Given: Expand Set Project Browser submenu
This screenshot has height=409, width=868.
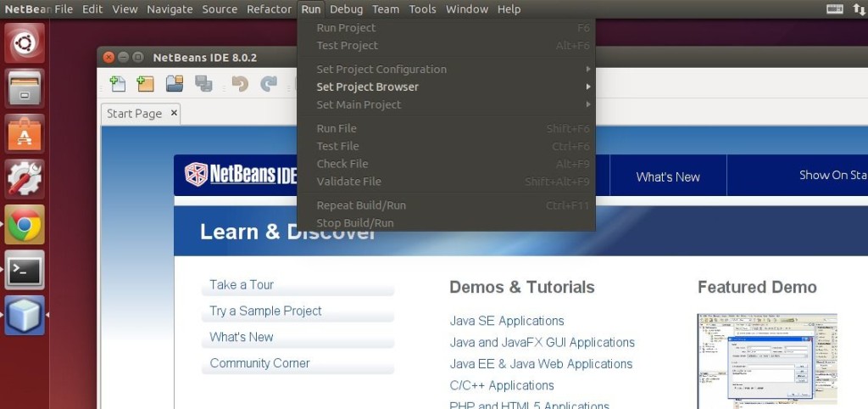Looking at the screenshot, I should pos(446,87).
